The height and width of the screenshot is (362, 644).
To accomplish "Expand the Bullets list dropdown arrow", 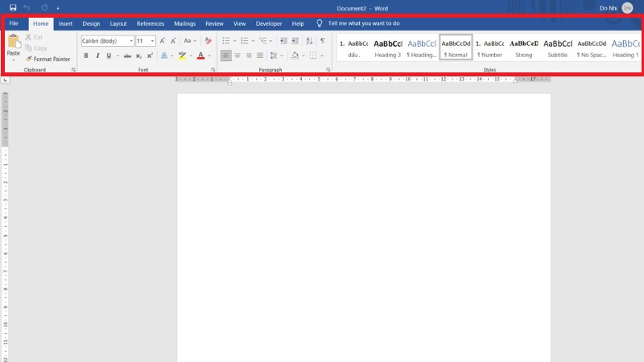I will (235, 40).
